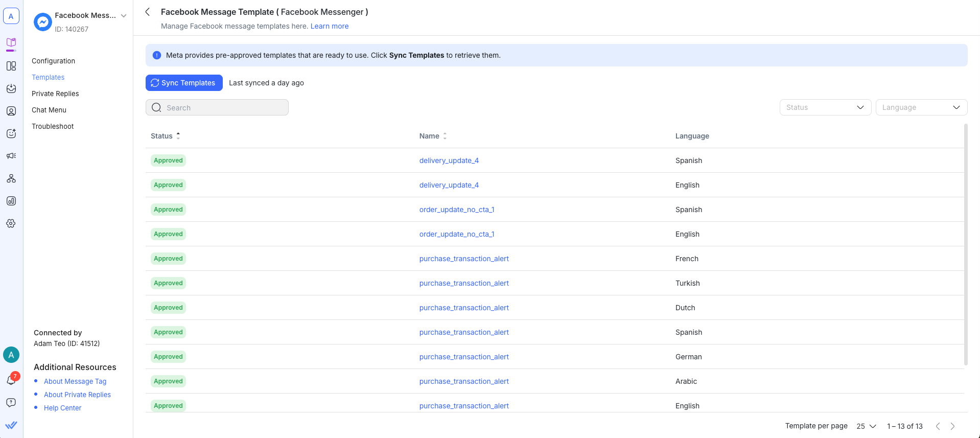Viewport: 980px width, 438px height.
Task: Open the Private Replies menu item
Action: pos(55,94)
